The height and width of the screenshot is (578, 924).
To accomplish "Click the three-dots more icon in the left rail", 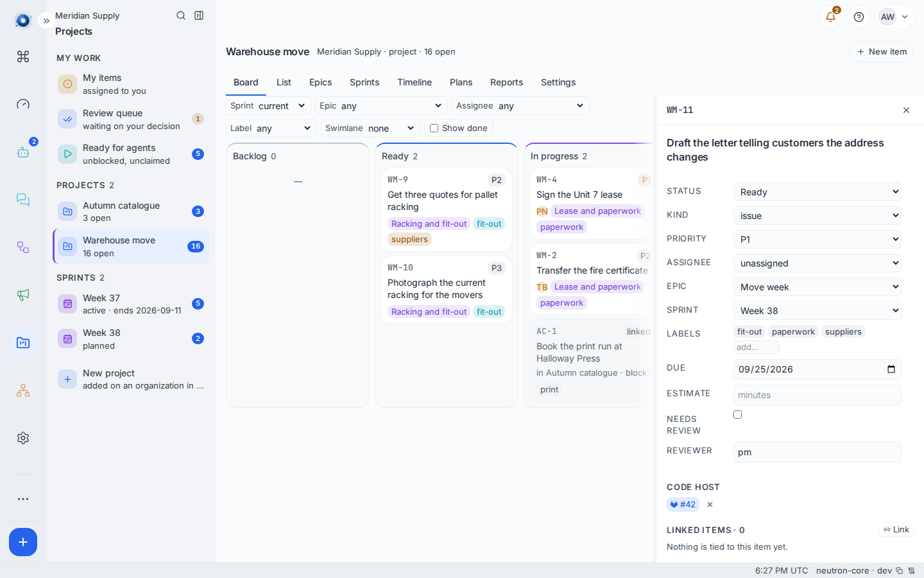I will (x=23, y=499).
